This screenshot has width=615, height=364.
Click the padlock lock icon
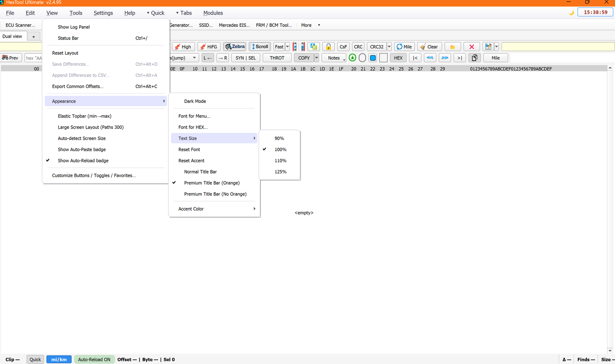(x=329, y=47)
